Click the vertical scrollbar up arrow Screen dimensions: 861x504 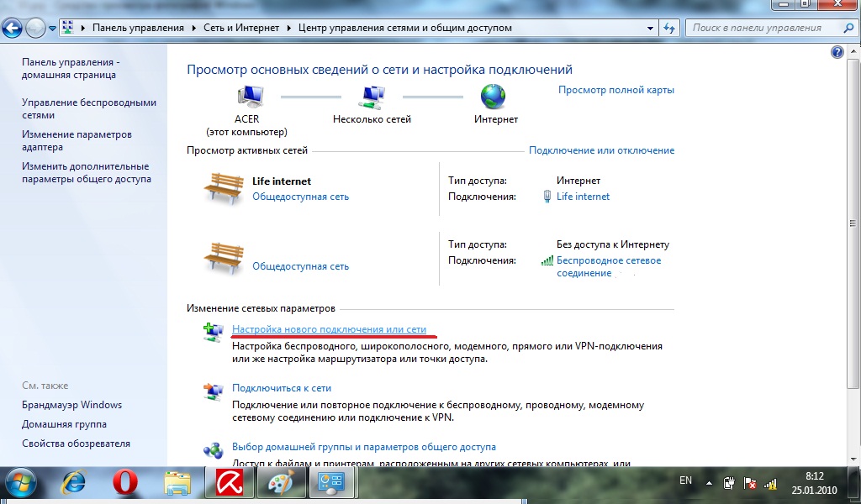pos(853,51)
